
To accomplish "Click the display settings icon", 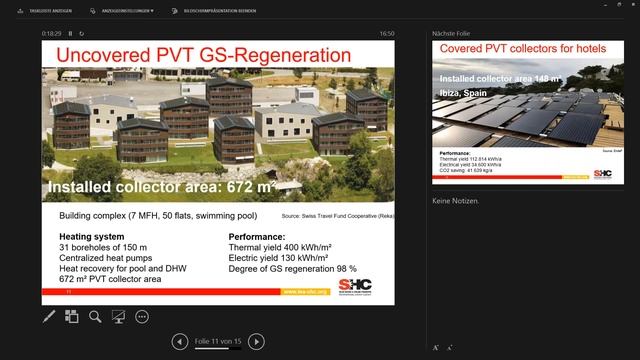I will point(93,11).
